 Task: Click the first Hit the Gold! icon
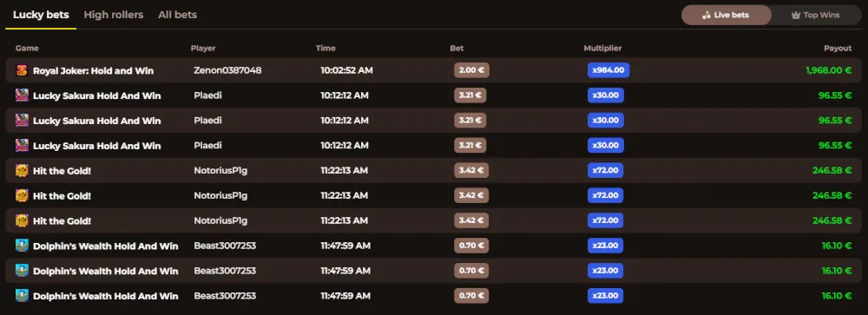pos(22,170)
